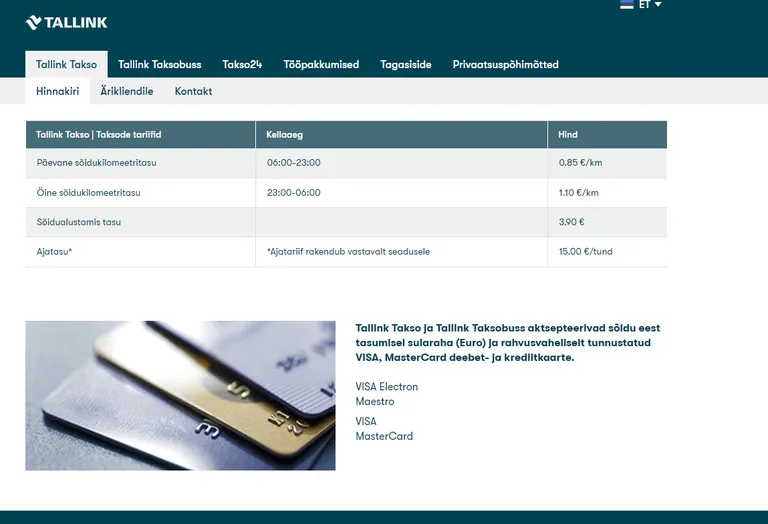Click the 'VISA Electron' text
The image size is (768, 524).
[387, 387]
